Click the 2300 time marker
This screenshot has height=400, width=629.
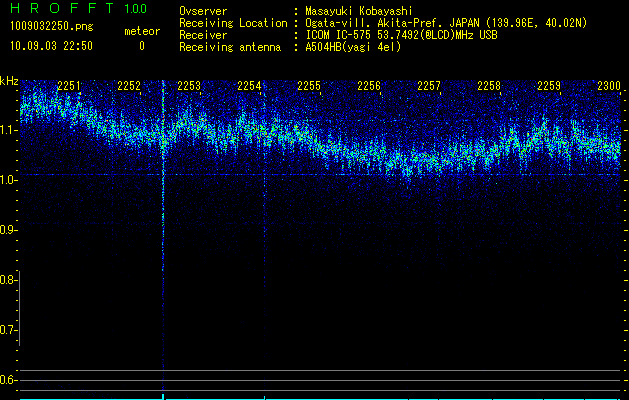point(608,87)
